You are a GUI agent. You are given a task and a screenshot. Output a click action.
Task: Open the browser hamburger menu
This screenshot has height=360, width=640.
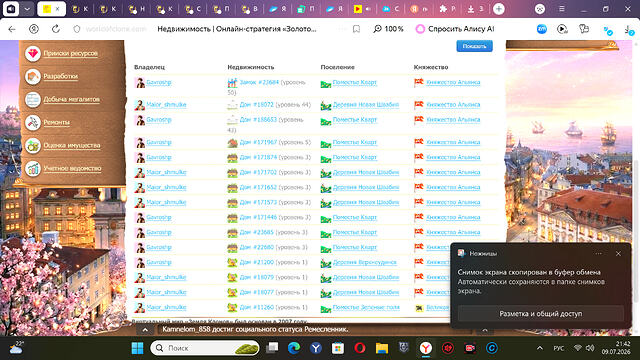[562, 9]
